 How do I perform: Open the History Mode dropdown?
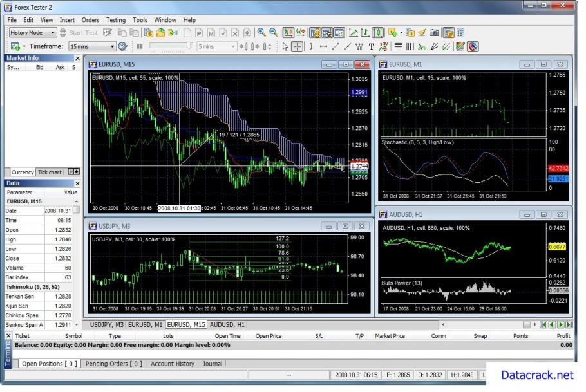tap(33, 32)
